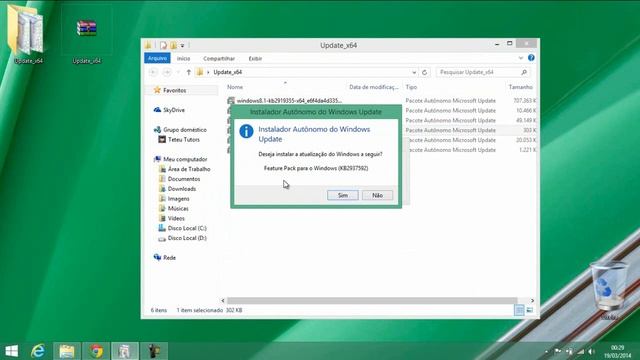This screenshot has width=640, height=360.
Task: Expand the ribbon chevron
Action: (x=521, y=58)
